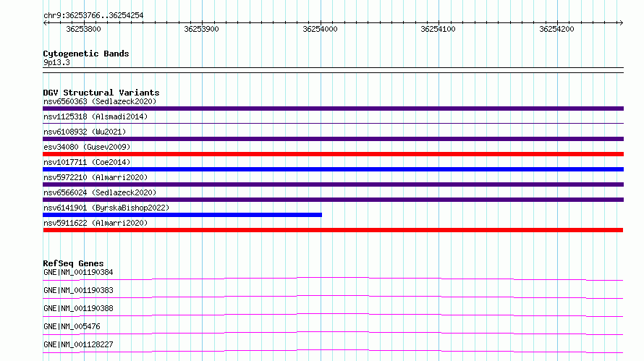The height and width of the screenshot is (361, 644).
Task: Click ruler tick label 36254200
Action: point(556,29)
